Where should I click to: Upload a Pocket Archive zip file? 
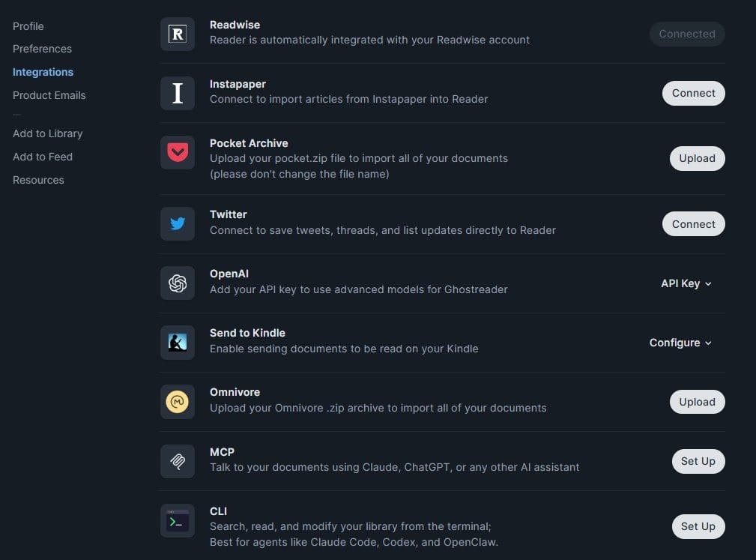point(697,158)
